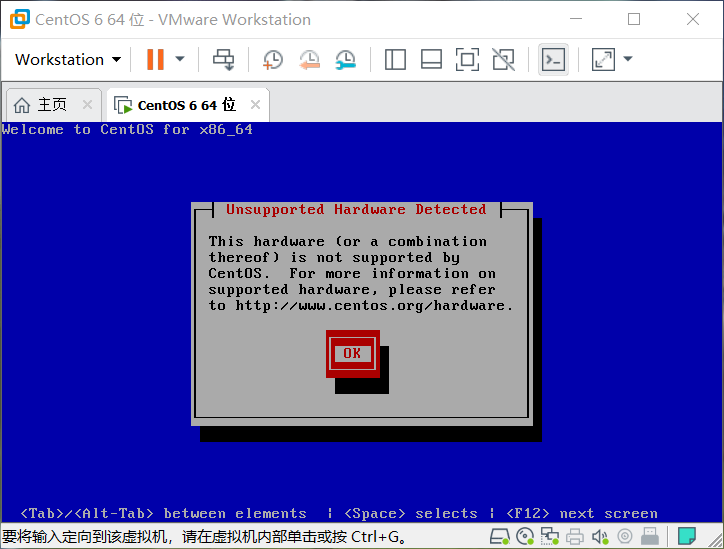Open the snapshot manager
The width and height of the screenshot is (724, 549).
(x=345, y=60)
